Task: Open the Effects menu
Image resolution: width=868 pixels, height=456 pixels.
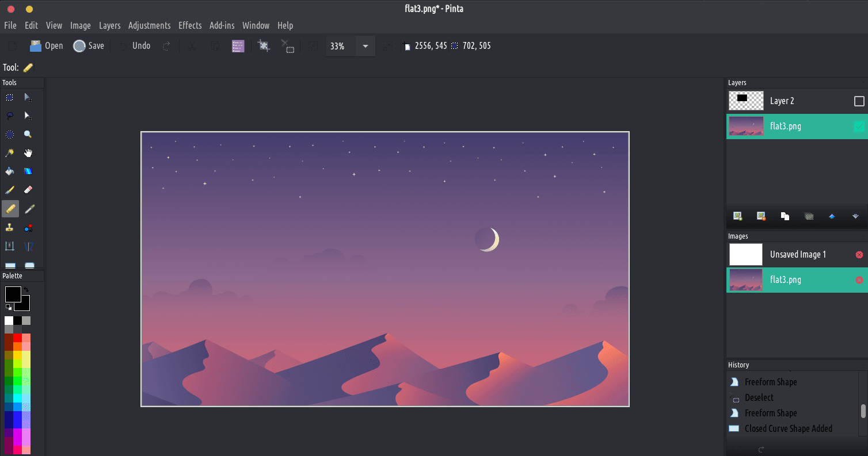Action: pos(190,25)
